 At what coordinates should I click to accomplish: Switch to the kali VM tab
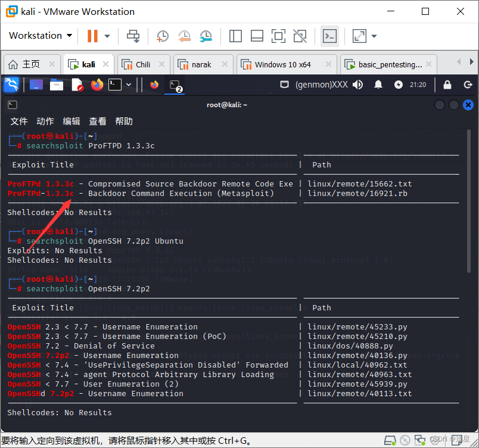(x=88, y=64)
